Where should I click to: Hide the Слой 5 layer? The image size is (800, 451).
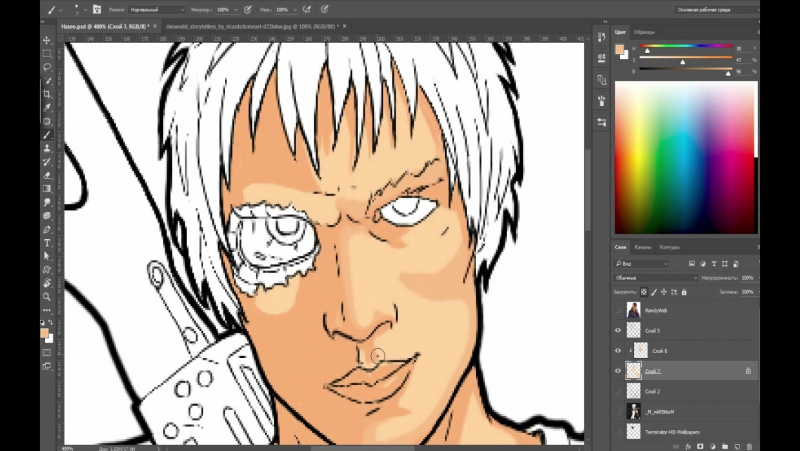coord(618,331)
